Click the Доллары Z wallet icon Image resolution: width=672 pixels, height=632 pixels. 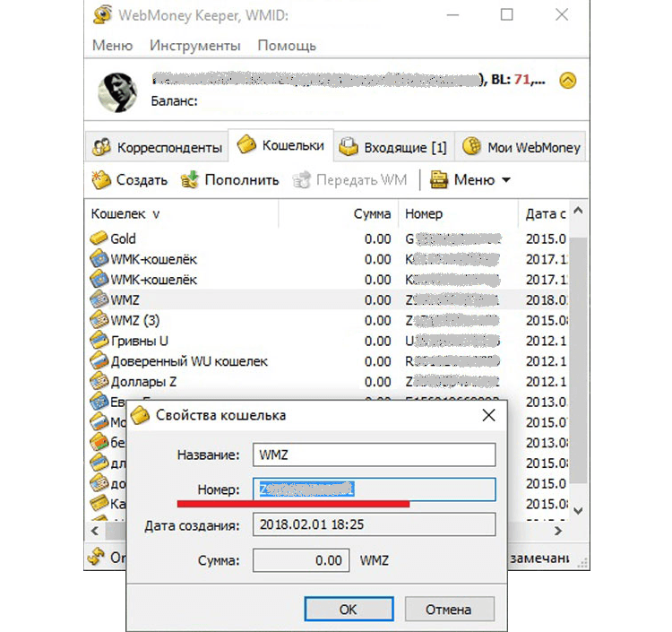pos(99,381)
